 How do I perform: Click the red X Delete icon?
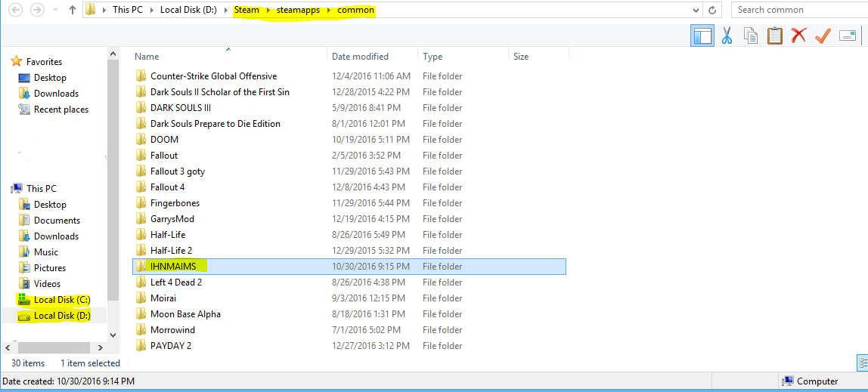click(x=798, y=36)
